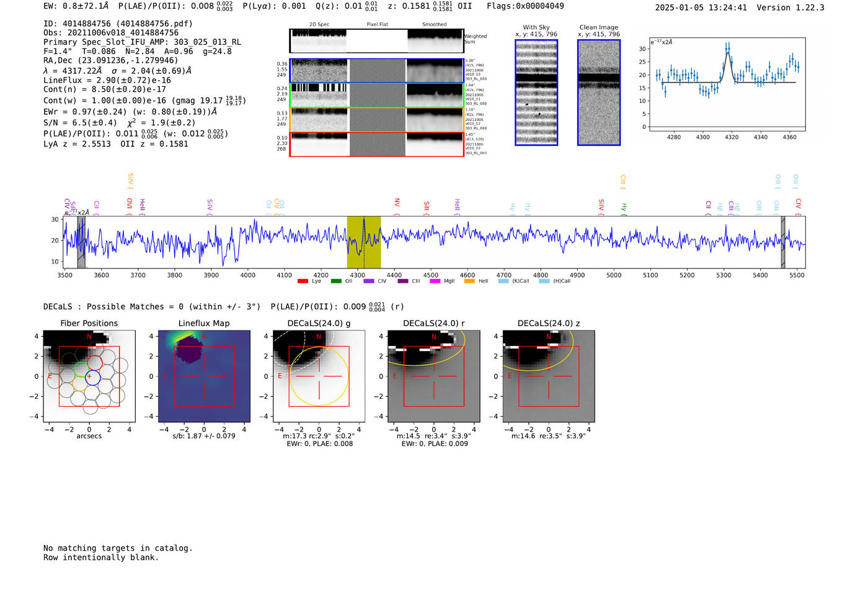Select the magenta MgII legend swatch
868x591 pixels.
[x=435, y=281]
